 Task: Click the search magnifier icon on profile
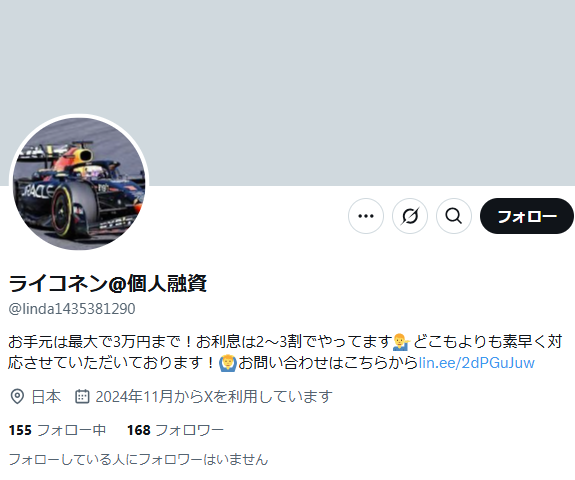(454, 216)
